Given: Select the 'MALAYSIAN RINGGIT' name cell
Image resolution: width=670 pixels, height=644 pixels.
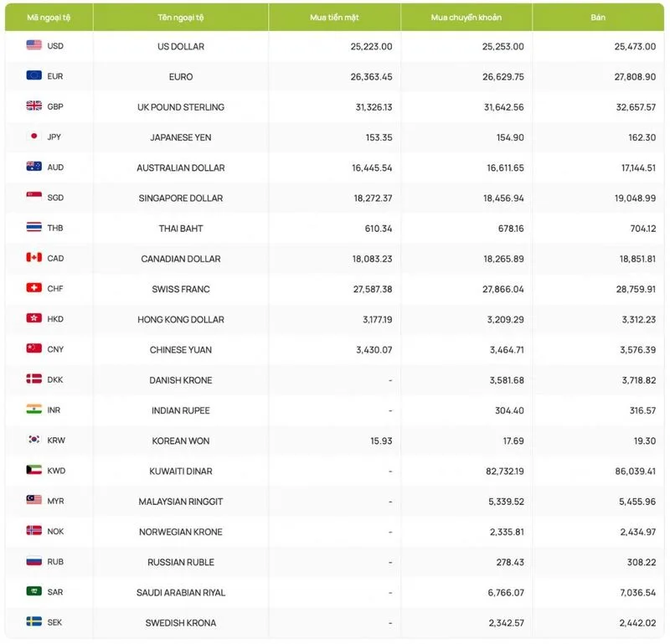Looking at the screenshot, I should pyautogui.click(x=181, y=502).
